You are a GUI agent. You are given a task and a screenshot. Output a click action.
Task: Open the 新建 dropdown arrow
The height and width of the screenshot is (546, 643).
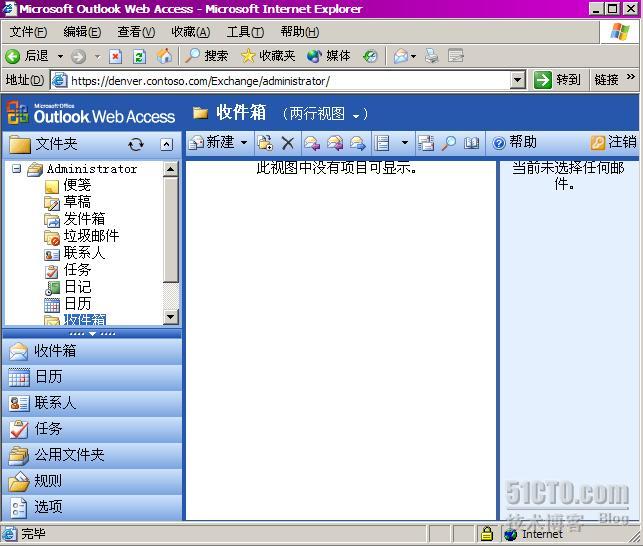[244, 143]
